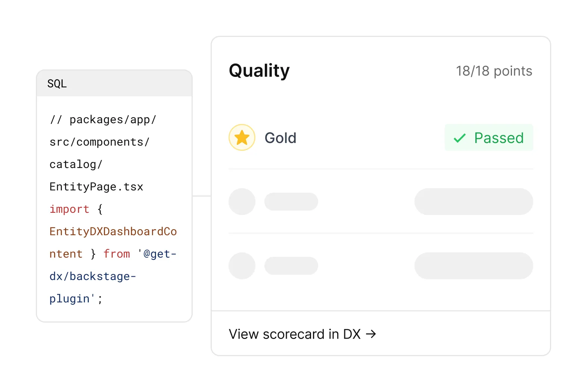Viewport: 587px width, 392px height.
Task: Click the third row placeholder name bar
Action: coord(291,266)
